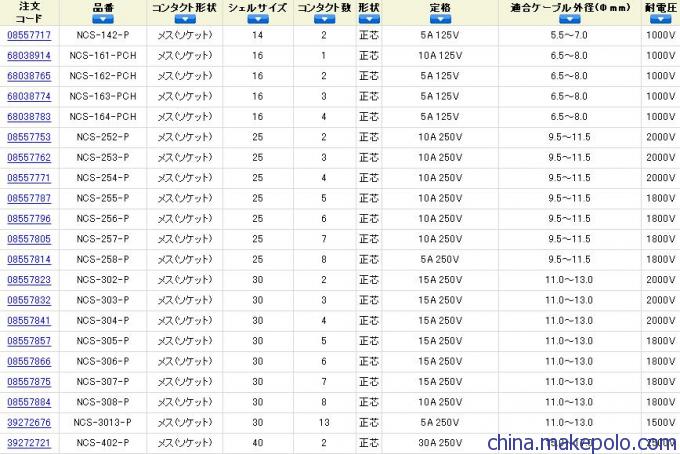The image size is (680, 454).
Task: Open the 定格 column filter dropdown
Action: [x=441, y=19]
